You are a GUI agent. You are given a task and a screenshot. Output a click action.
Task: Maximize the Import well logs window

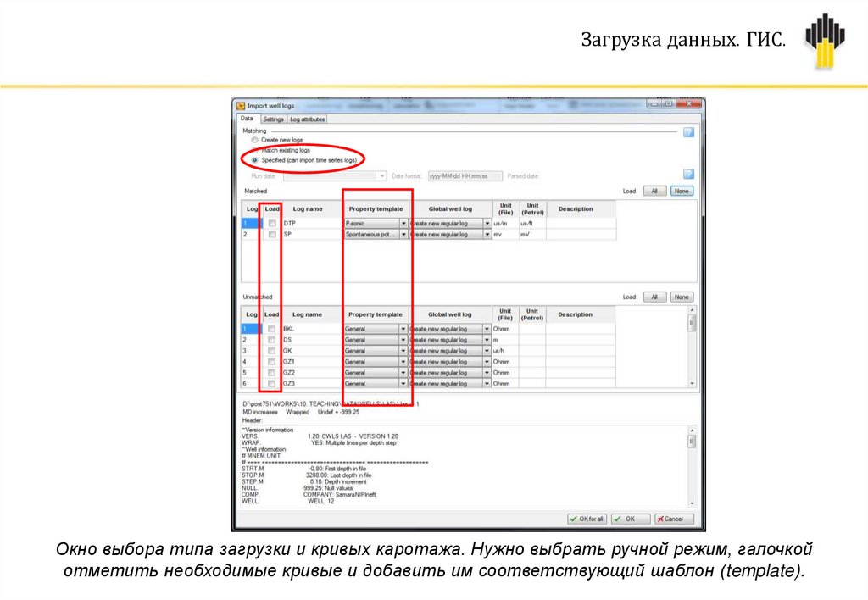(670, 103)
